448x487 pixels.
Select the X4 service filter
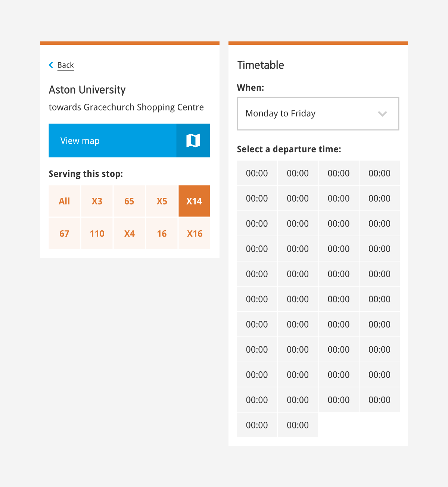pos(129,234)
